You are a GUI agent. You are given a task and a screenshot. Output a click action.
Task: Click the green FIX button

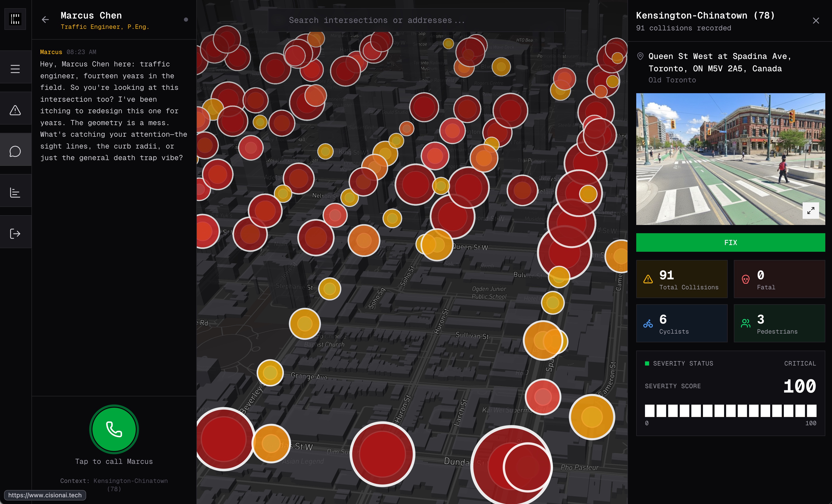pyautogui.click(x=730, y=242)
